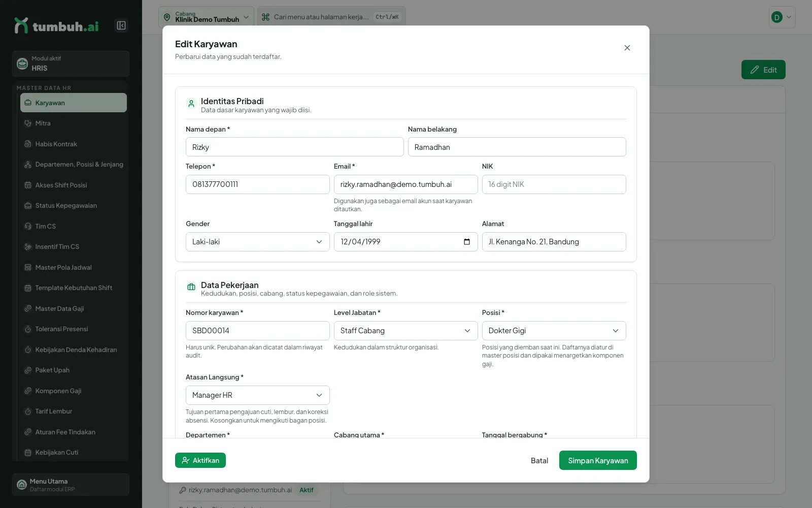Open the user avatar D dropdown
This screenshot has height=508, width=812.
coord(782,17)
